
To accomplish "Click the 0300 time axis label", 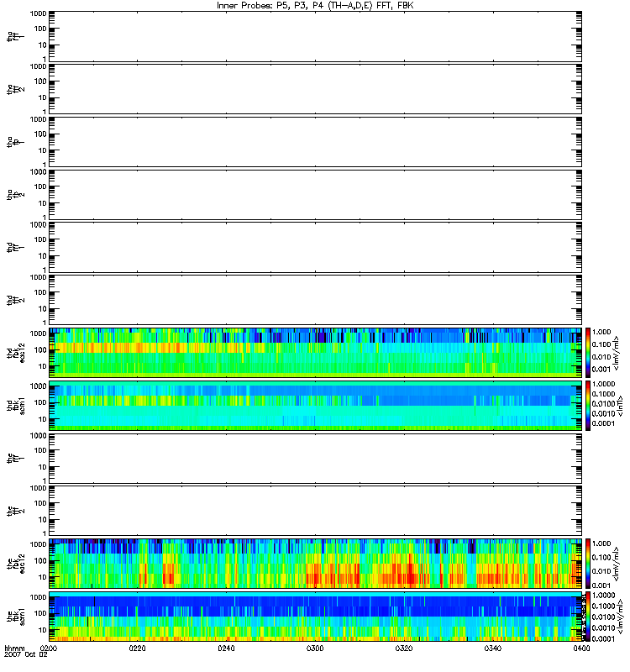I will pyautogui.click(x=315, y=648).
